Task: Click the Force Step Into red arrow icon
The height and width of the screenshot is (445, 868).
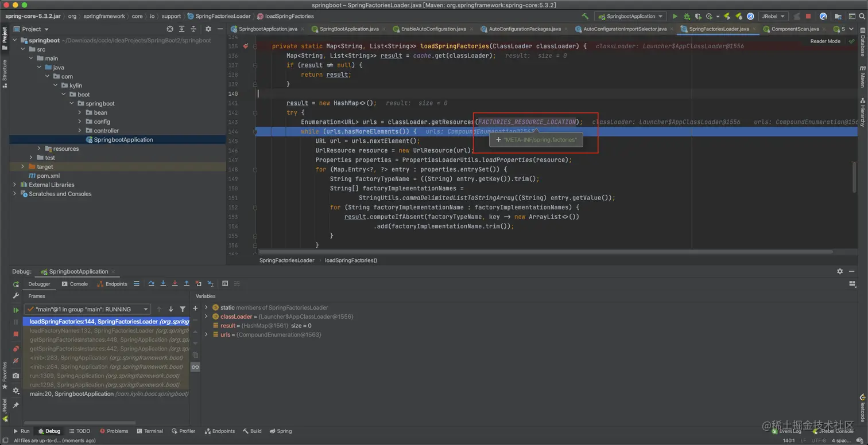Action: pyautogui.click(x=175, y=284)
